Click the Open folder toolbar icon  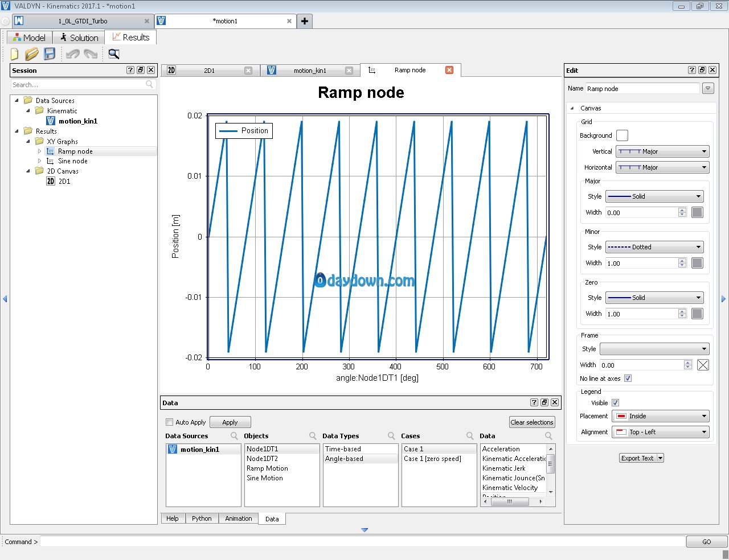(x=32, y=54)
